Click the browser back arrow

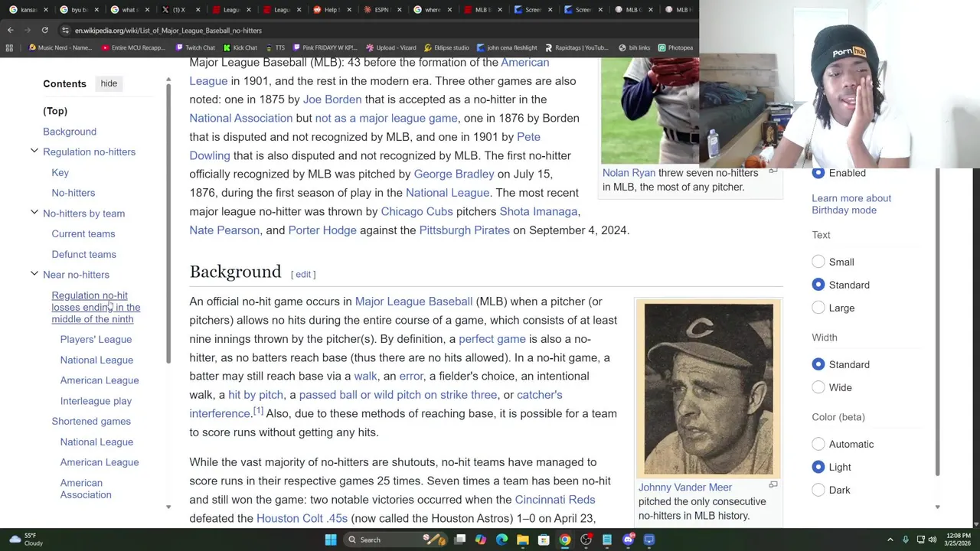pyautogui.click(x=10, y=30)
